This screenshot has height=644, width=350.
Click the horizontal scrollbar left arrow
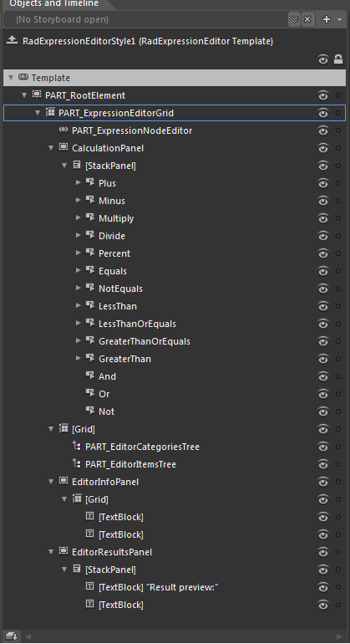[x=28, y=636]
